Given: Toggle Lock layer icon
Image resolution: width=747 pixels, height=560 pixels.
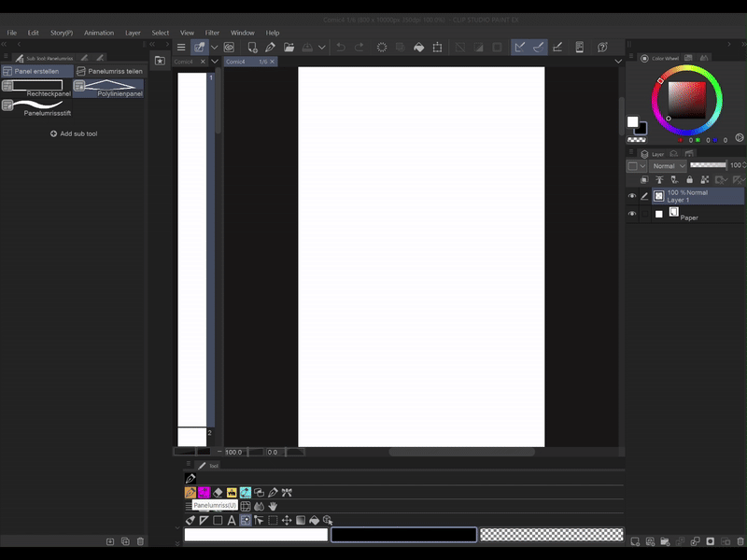Looking at the screenshot, I should coord(689,179).
